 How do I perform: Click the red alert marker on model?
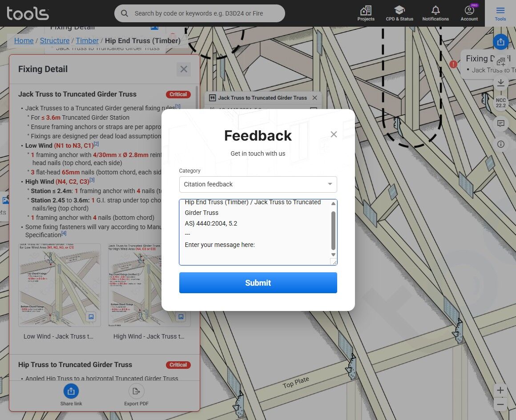click(x=453, y=64)
